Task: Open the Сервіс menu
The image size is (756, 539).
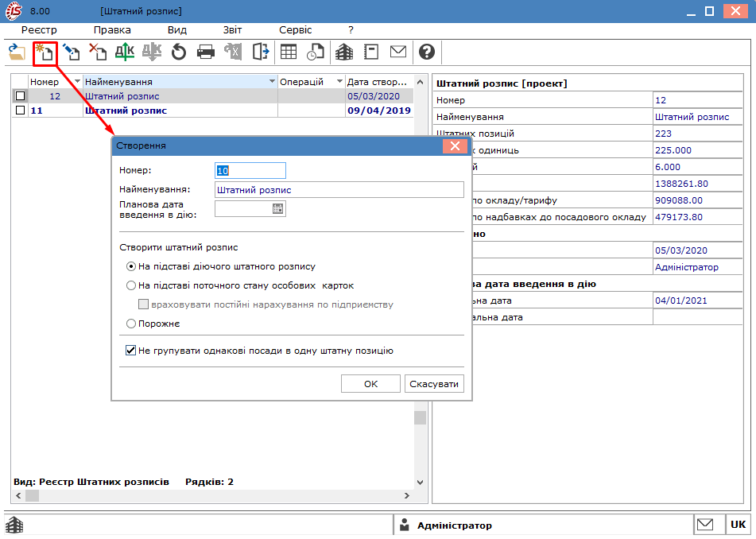Action: [296, 30]
